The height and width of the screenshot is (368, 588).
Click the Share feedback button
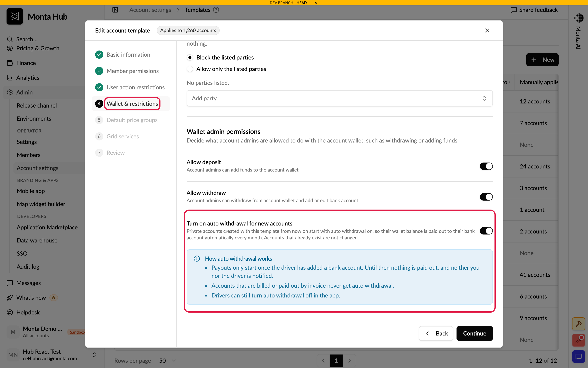[x=534, y=10]
